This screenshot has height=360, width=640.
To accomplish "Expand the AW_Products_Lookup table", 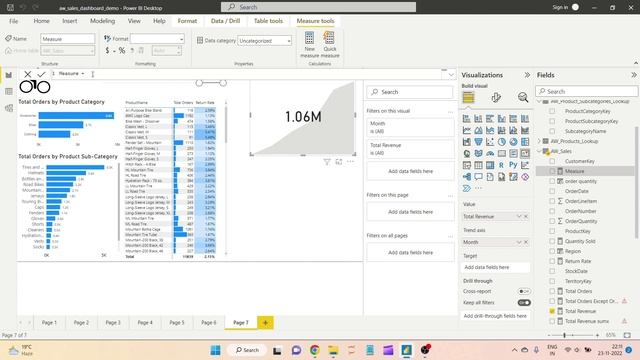I will pyautogui.click(x=539, y=141).
